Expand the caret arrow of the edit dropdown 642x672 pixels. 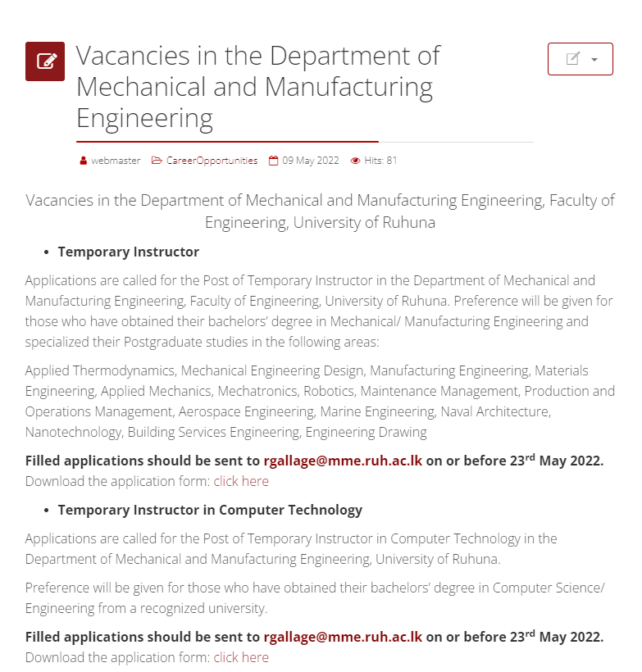pos(594,60)
